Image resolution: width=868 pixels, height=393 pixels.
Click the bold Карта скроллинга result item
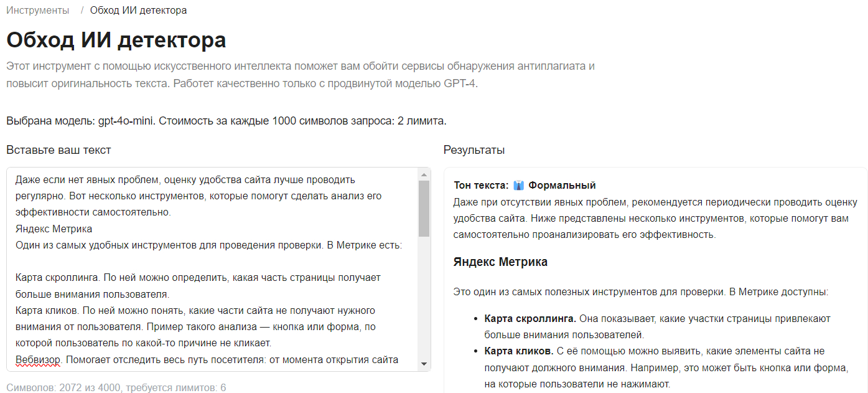[x=530, y=318]
